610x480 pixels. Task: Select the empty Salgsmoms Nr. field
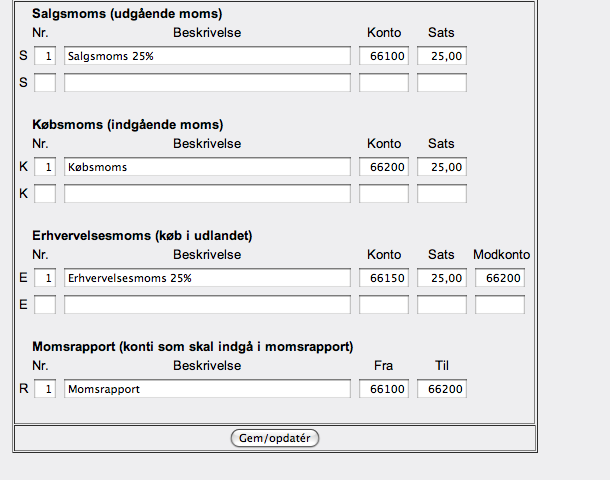(45, 82)
